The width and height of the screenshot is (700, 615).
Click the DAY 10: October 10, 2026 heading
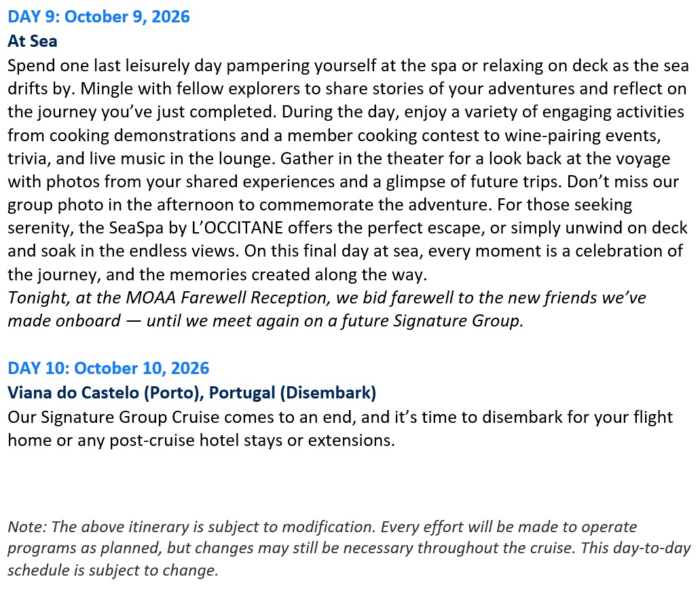point(109,368)
